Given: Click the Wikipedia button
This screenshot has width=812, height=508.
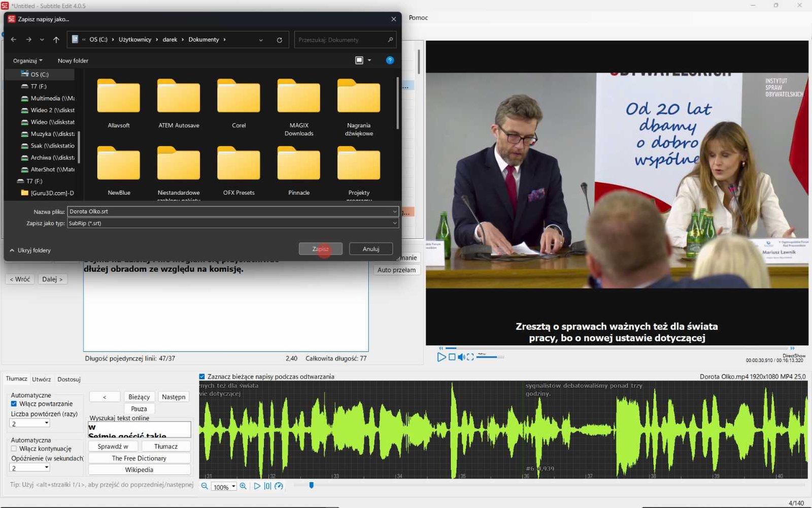Looking at the screenshot, I should click(x=139, y=470).
